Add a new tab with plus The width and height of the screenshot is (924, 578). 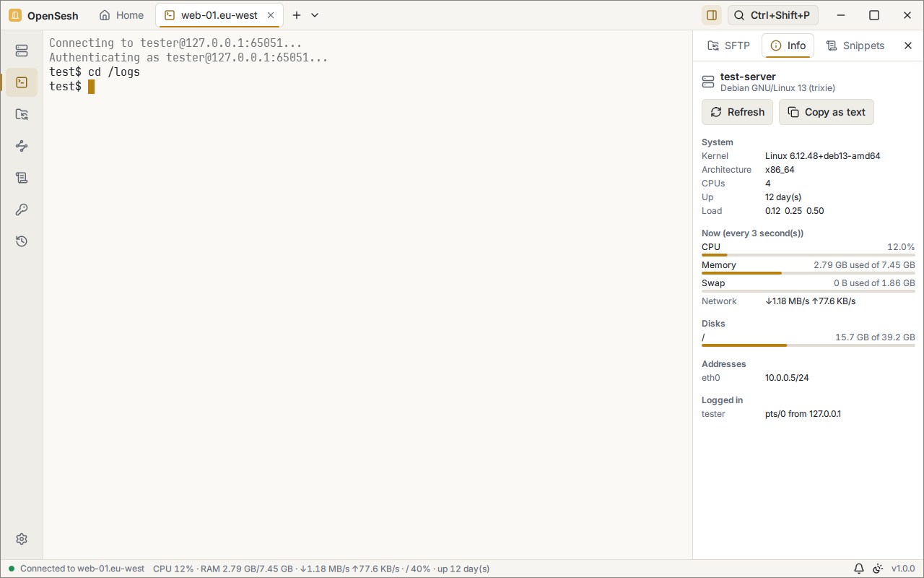coord(297,15)
